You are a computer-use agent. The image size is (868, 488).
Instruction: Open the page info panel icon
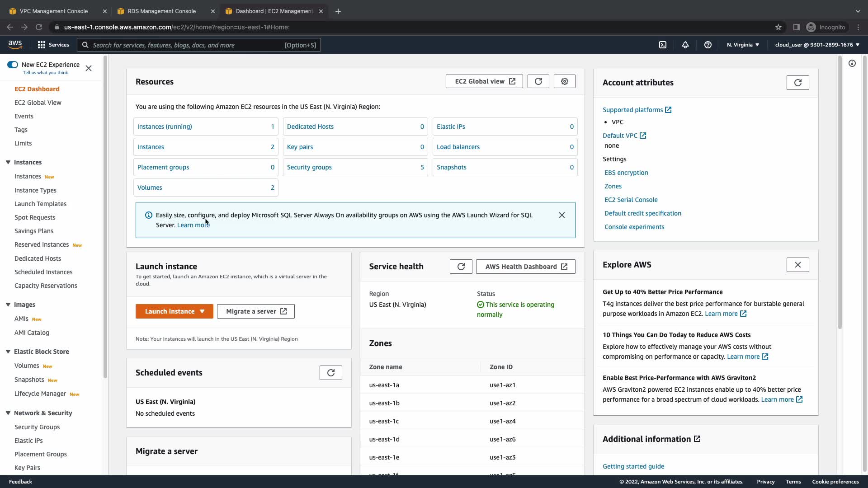852,63
